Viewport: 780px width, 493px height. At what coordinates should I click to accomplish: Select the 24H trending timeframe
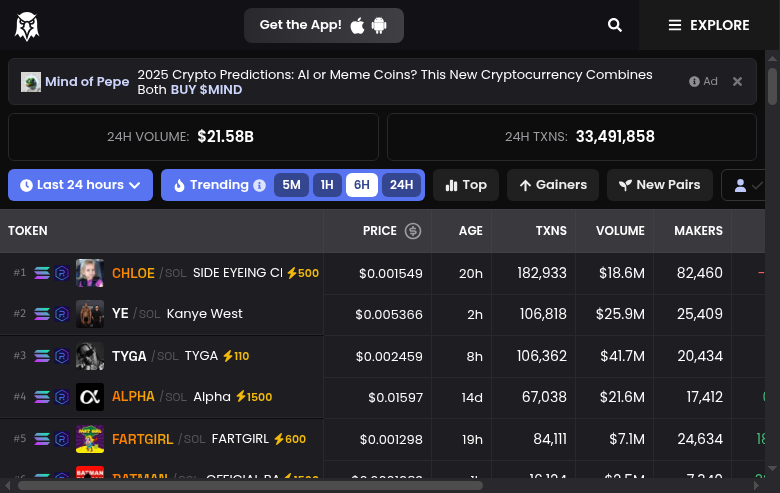401,185
